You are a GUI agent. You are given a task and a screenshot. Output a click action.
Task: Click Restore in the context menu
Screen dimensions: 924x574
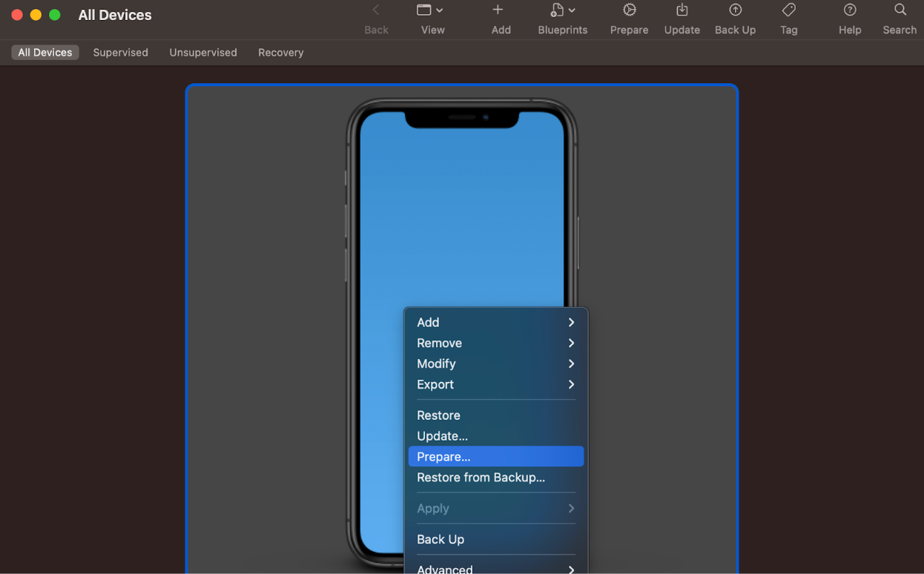(x=495, y=415)
